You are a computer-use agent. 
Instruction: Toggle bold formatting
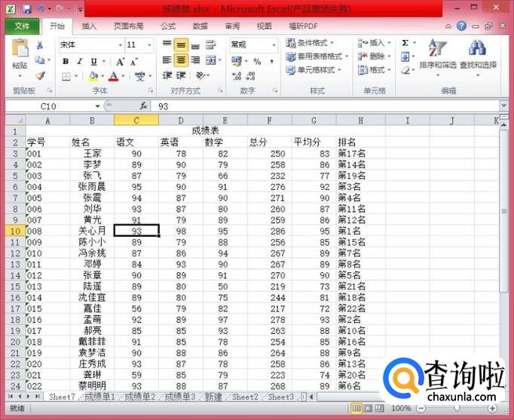(66, 61)
